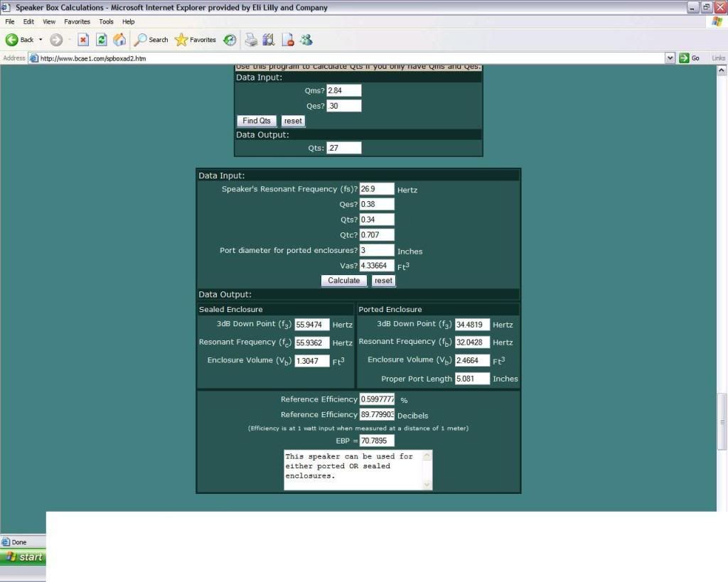This screenshot has width=728, height=582.
Task: Click the greyed Forward arrow button
Action: tap(56, 40)
